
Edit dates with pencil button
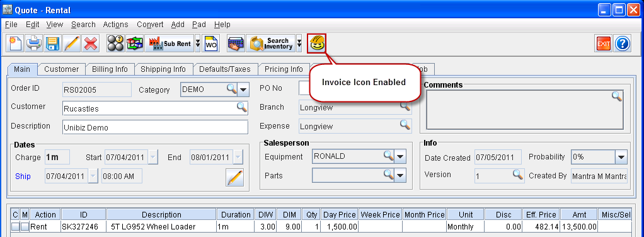point(235,178)
